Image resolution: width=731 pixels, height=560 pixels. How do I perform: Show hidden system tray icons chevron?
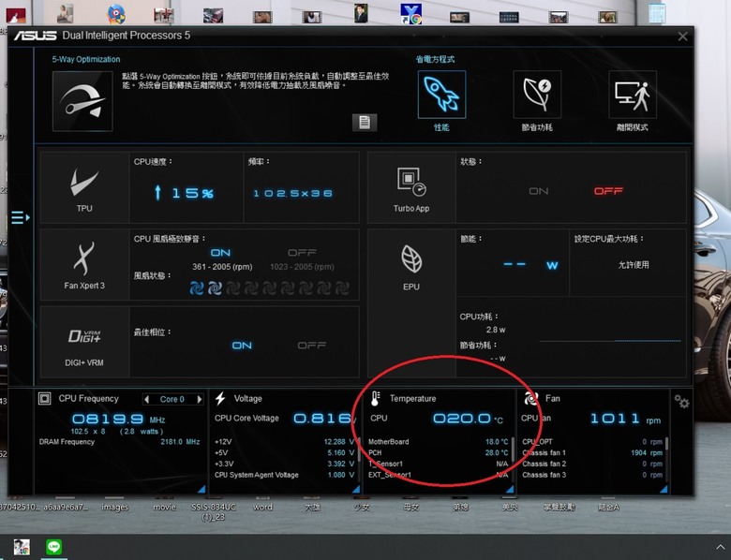click(x=720, y=547)
